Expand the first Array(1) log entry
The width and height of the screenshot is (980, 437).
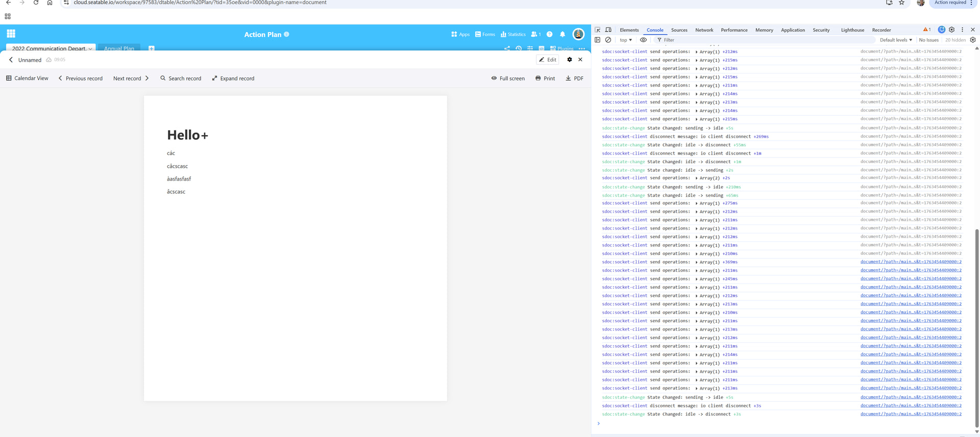(696, 52)
